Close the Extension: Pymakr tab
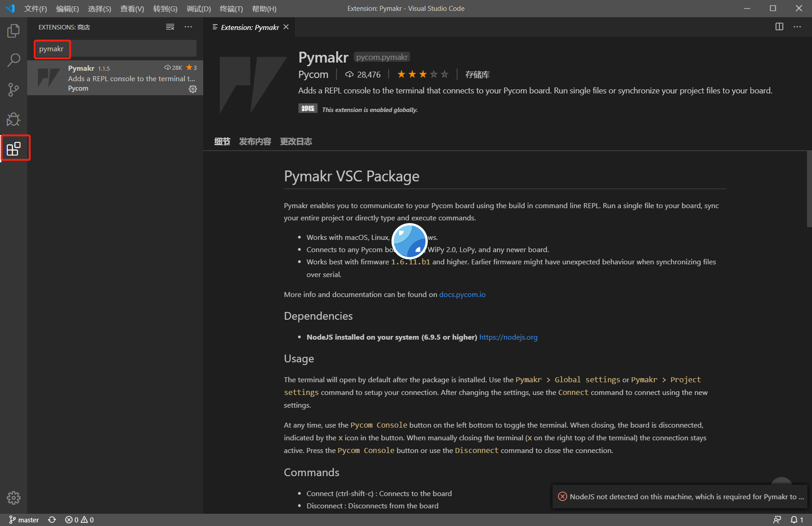 tap(286, 27)
